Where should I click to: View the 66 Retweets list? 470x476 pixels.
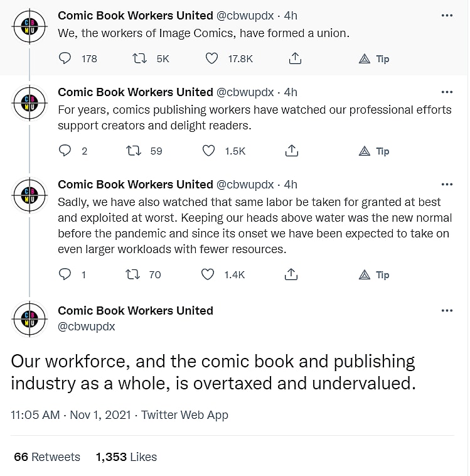47,457
